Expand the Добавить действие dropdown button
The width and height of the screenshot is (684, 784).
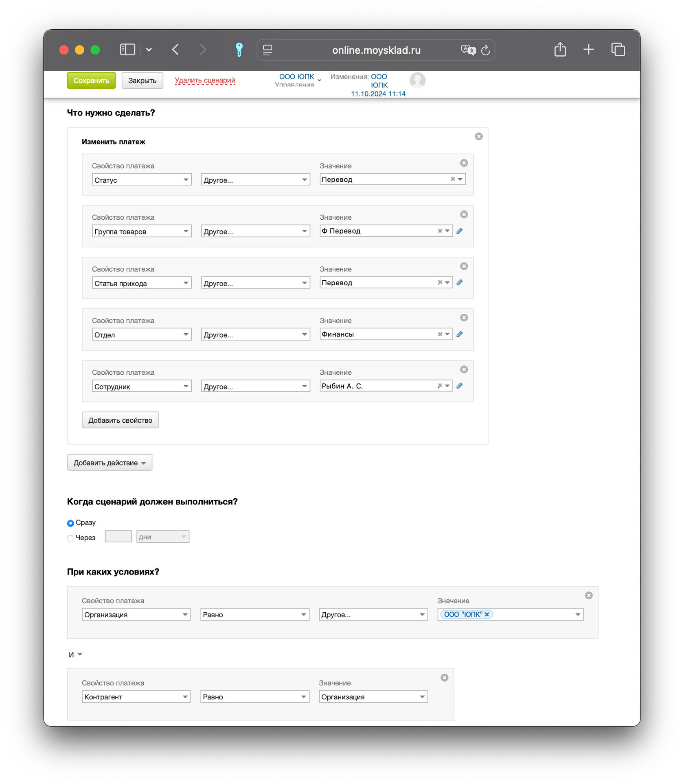point(110,463)
